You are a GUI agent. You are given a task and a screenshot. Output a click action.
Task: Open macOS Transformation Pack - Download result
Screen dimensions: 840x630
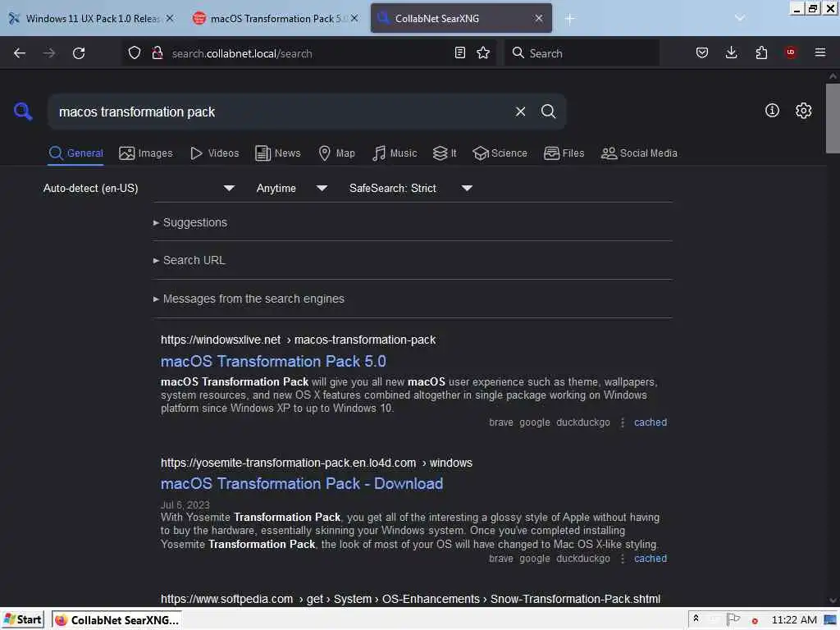[x=302, y=483]
